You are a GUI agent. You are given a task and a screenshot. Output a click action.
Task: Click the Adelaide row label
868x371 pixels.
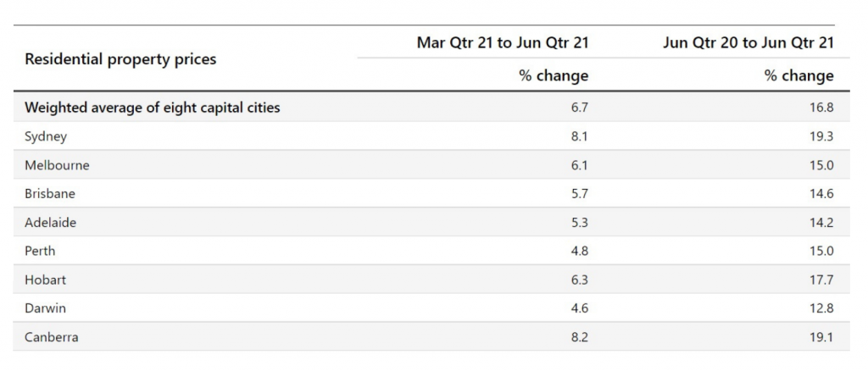(50, 222)
